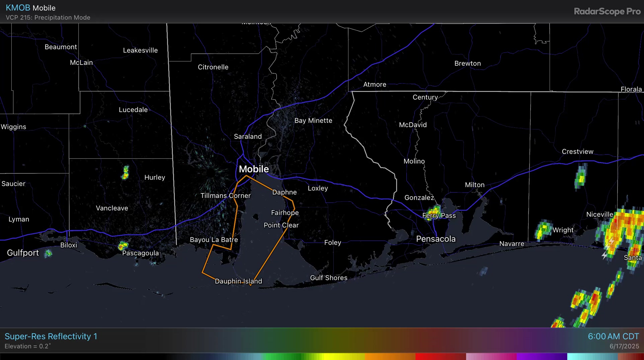Click the Citronelle map label
This screenshot has height=360, width=644.
point(213,67)
